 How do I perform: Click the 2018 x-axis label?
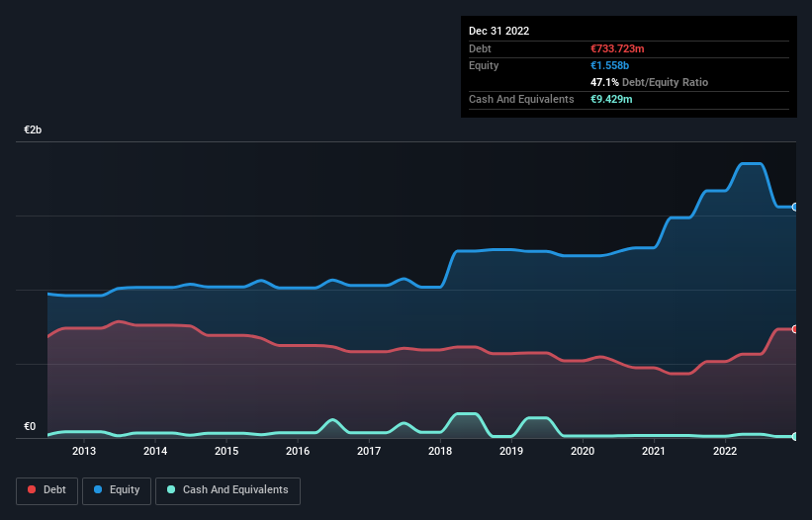[x=440, y=451]
